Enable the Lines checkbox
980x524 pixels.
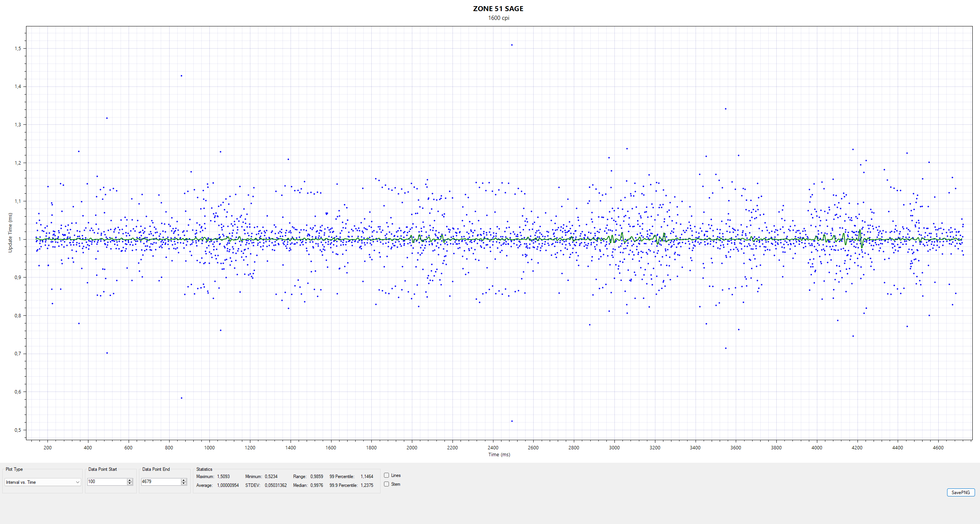[x=387, y=475]
